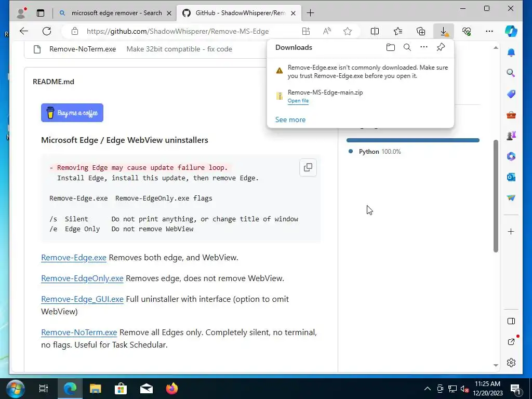Click the Buy me a coffee button
The width and height of the screenshot is (532, 399).
click(72, 113)
